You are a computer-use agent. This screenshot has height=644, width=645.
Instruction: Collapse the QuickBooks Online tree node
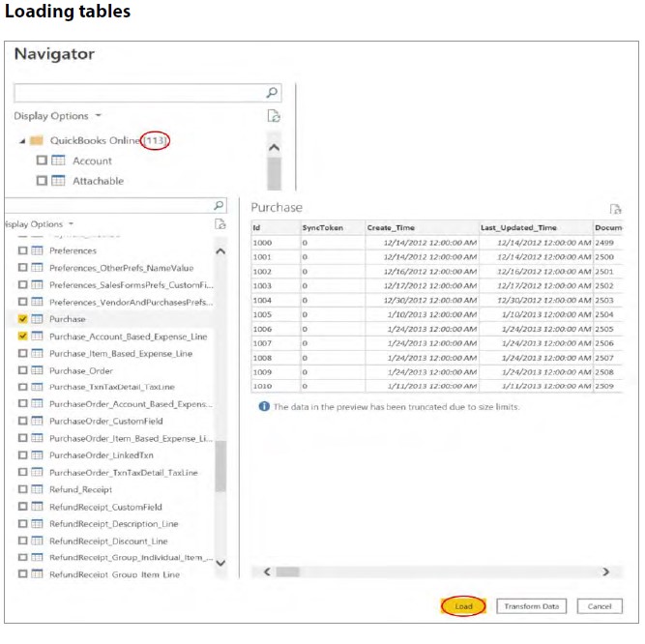coord(21,141)
